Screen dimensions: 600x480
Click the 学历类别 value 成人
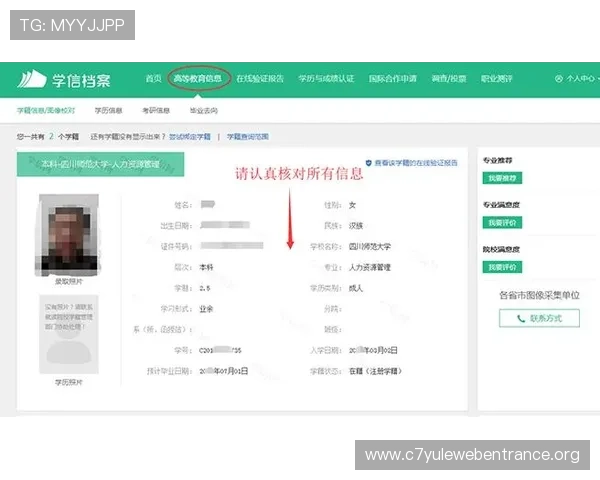coord(355,288)
